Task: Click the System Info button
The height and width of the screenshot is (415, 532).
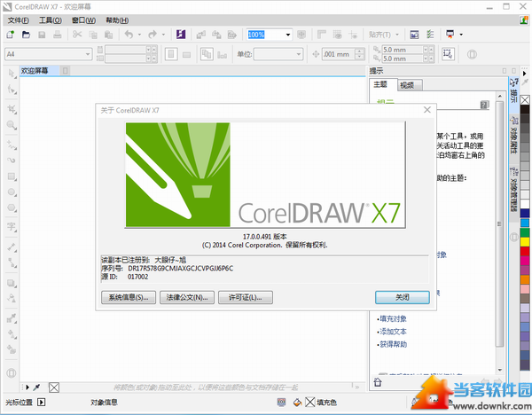Action: [129, 298]
